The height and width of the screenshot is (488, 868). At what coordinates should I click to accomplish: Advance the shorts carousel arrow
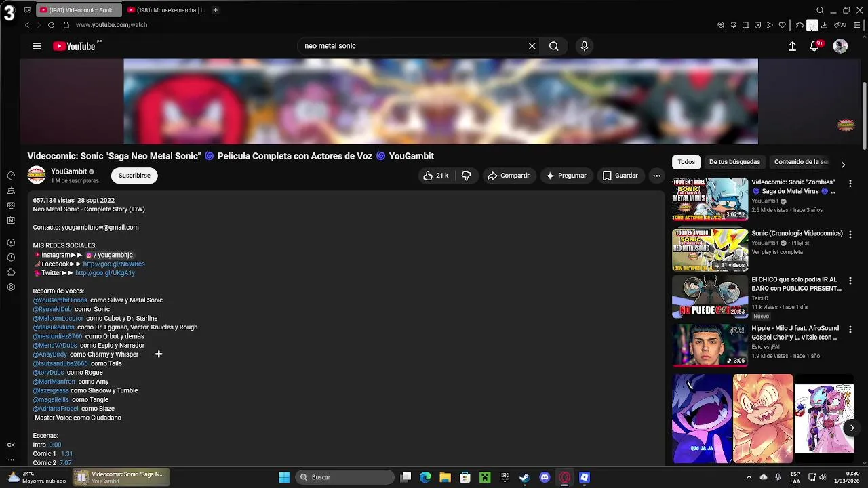pos(852,428)
